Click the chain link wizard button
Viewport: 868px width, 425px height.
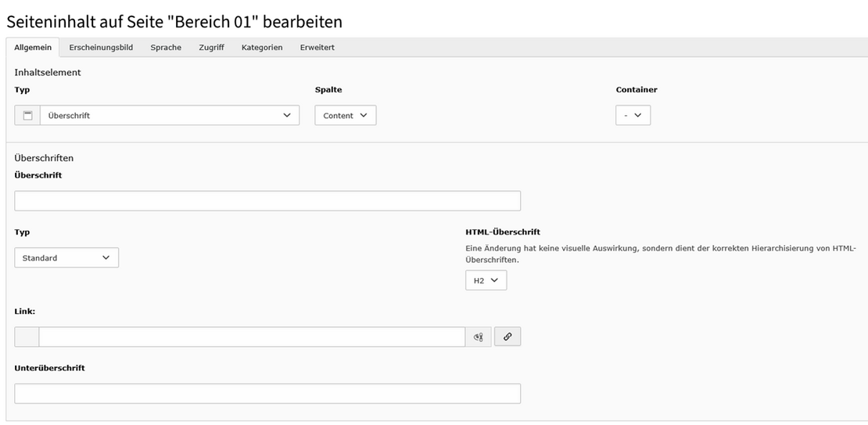(x=508, y=337)
